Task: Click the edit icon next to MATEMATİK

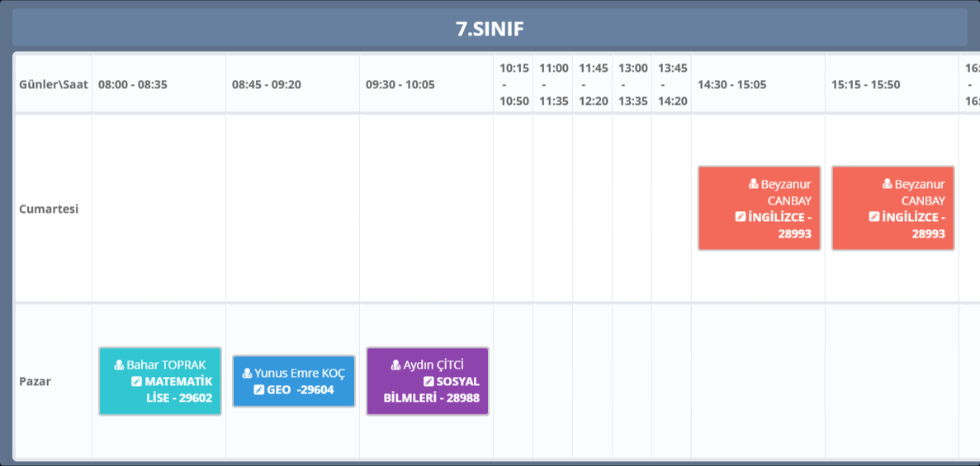Action: click(x=136, y=381)
